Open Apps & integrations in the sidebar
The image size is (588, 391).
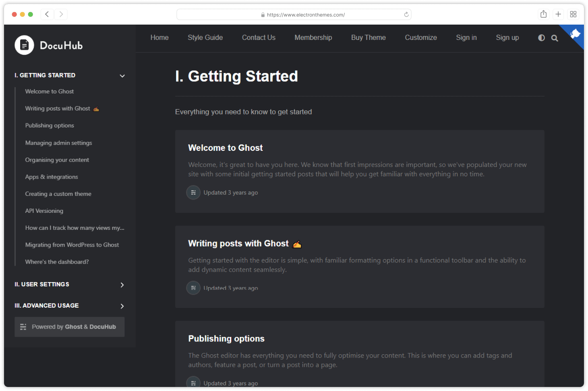click(52, 177)
